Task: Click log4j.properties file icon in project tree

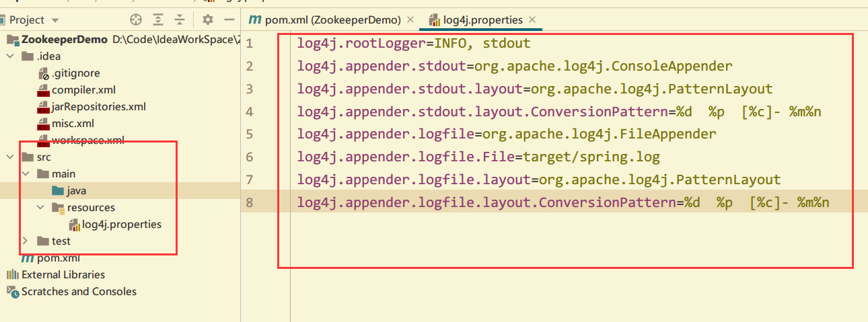Action: [75, 225]
